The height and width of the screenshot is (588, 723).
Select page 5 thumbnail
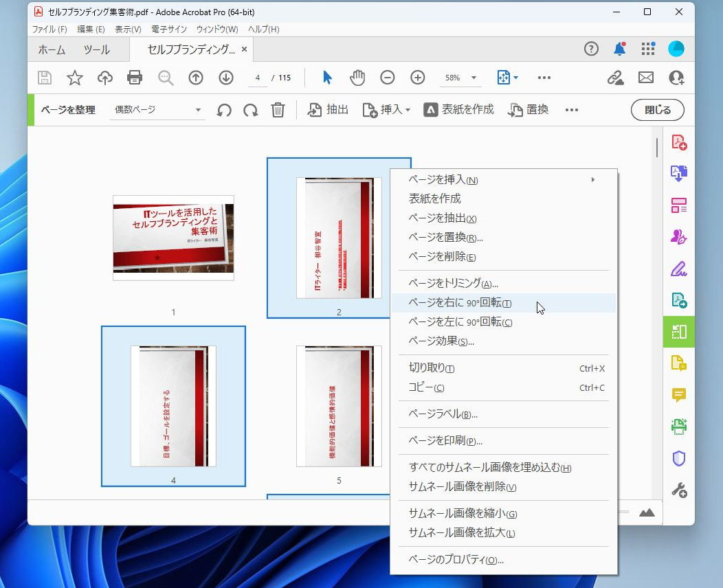click(x=339, y=406)
